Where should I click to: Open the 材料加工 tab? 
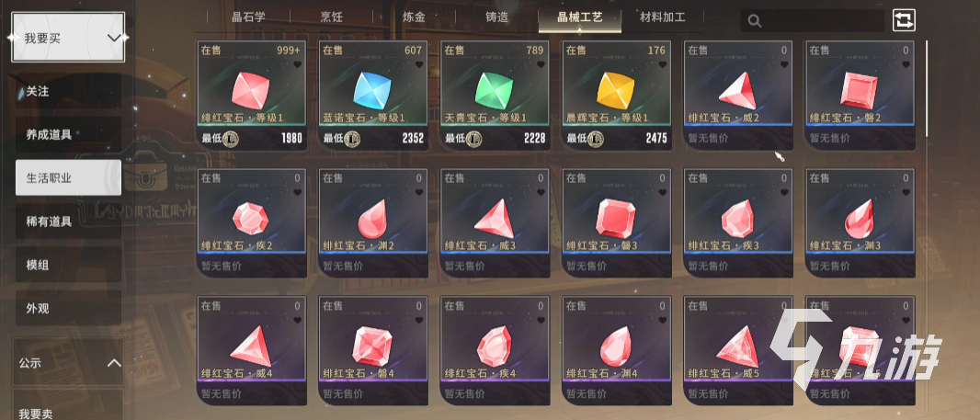click(x=663, y=17)
